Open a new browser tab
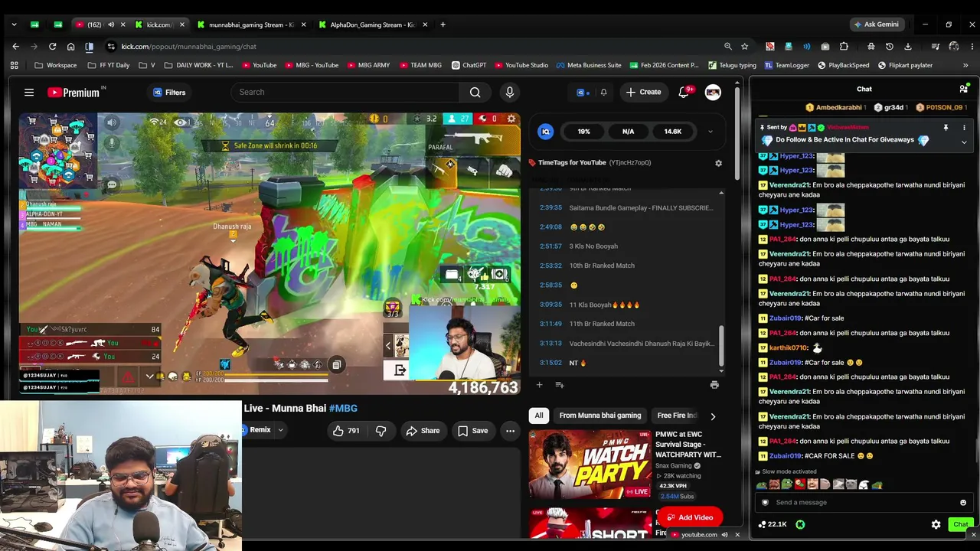Image resolution: width=980 pixels, height=551 pixels. (x=443, y=24)
